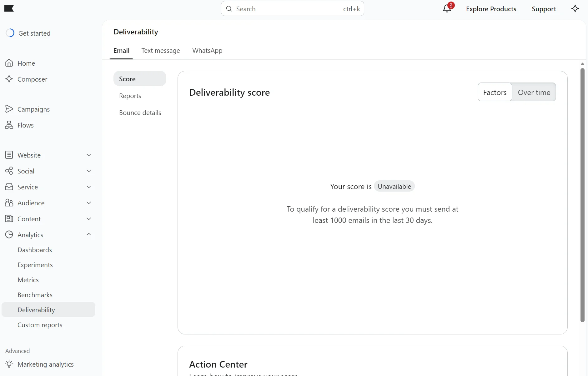The width and height of the screenshot is (588, 376).
Task: Click the Flows diagram icon
Action: point(9,125)
